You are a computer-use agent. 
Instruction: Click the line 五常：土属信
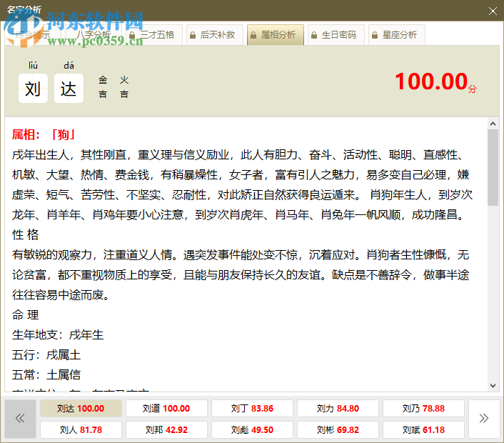click(46, 375)
